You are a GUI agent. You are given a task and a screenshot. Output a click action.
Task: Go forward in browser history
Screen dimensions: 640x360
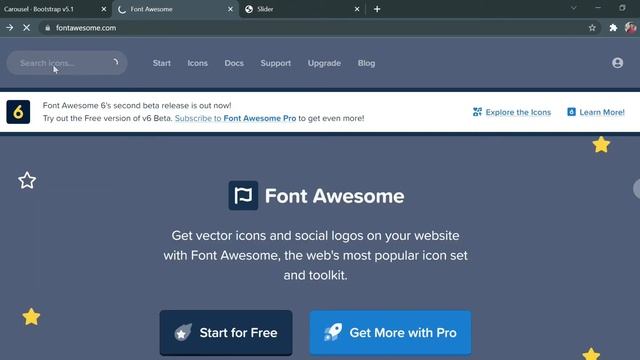point(9,28)
